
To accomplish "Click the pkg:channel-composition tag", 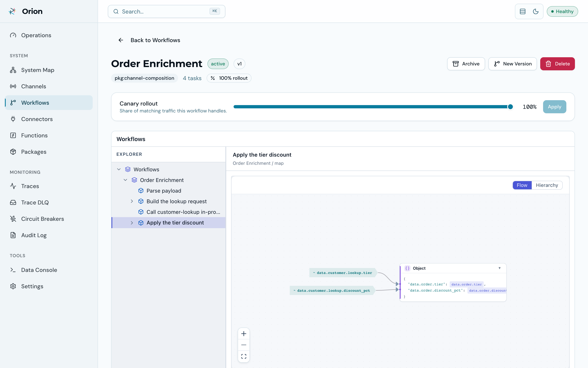I will coord(145,78).
